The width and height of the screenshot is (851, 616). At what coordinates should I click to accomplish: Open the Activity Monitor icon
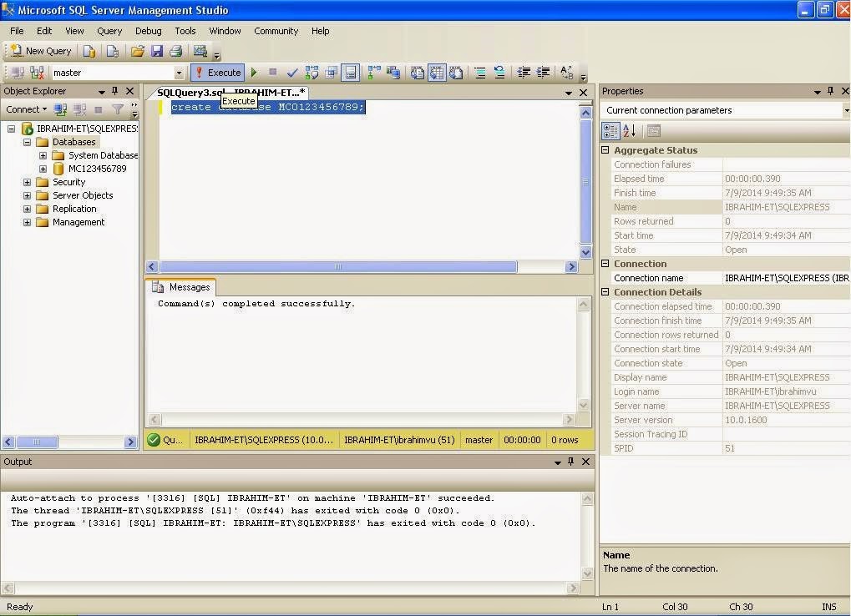pos(200,51)
